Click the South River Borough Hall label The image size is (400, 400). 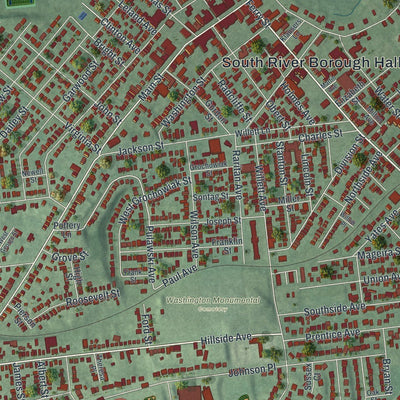coord(311,63)
